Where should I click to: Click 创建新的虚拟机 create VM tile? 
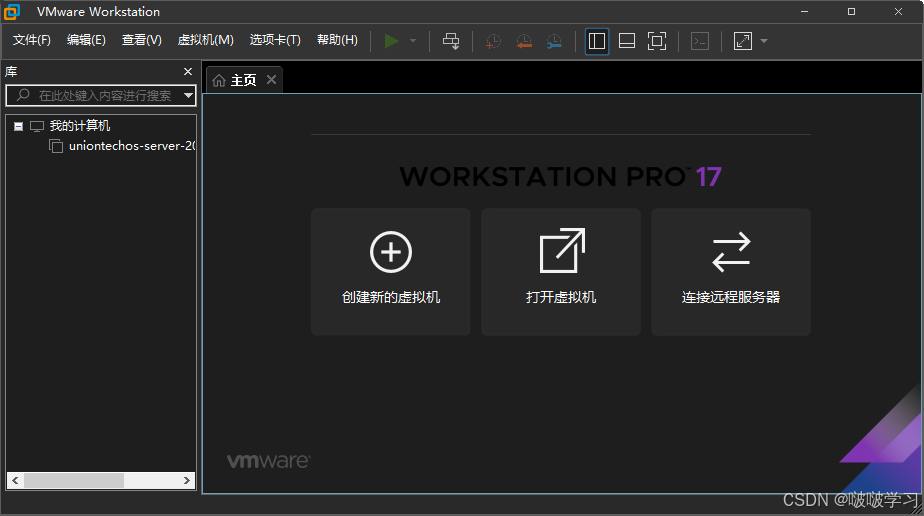pos(391,272)
